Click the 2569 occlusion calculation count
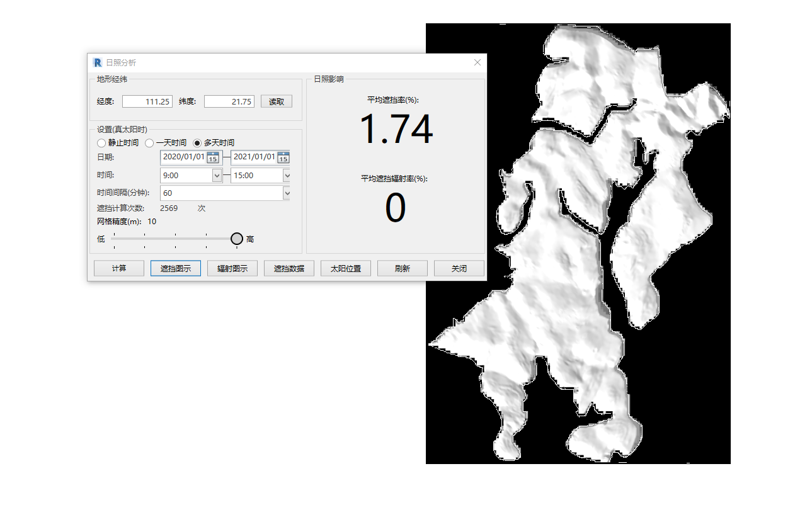 pos(169,208)
